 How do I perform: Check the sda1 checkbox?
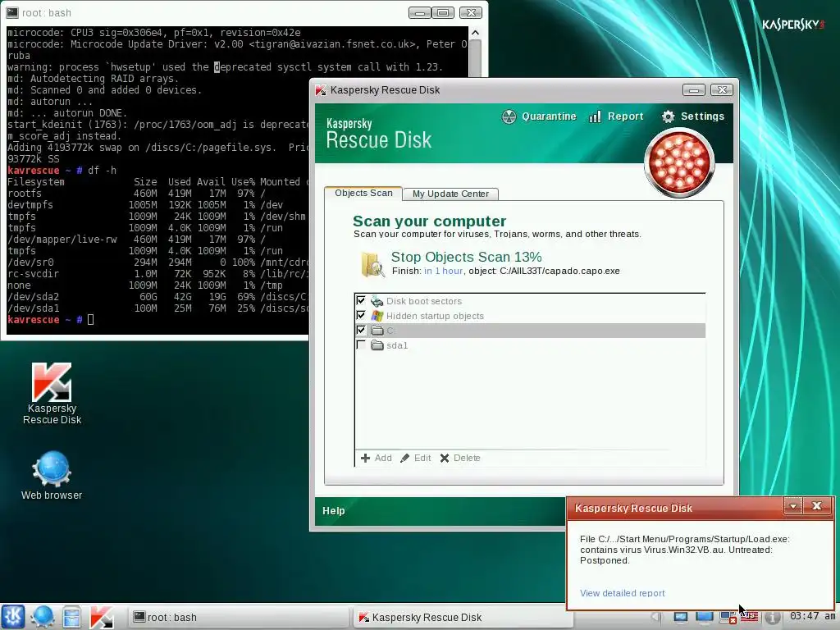tap(361, 345)
